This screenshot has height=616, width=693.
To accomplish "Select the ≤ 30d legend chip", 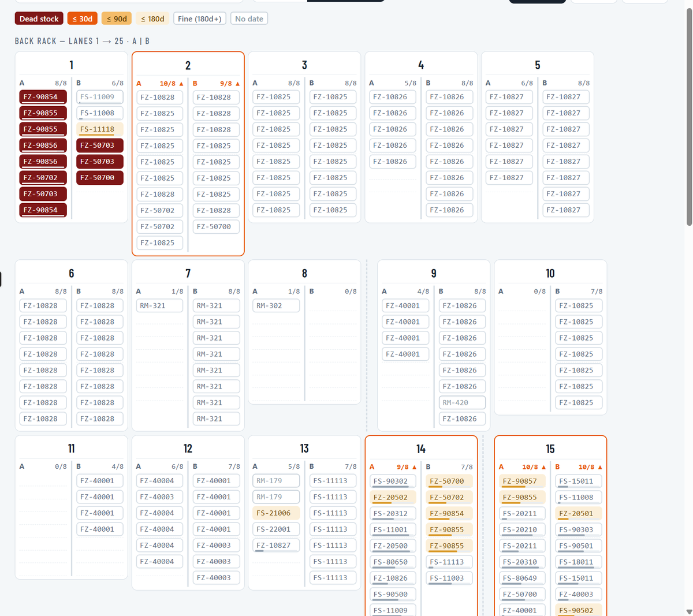I will pos(82,18).
